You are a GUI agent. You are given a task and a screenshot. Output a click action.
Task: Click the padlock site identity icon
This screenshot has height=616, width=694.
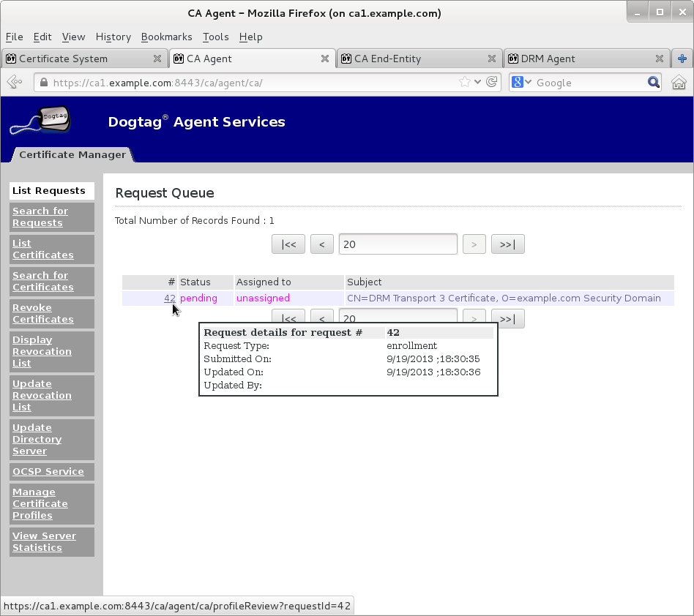43,83
